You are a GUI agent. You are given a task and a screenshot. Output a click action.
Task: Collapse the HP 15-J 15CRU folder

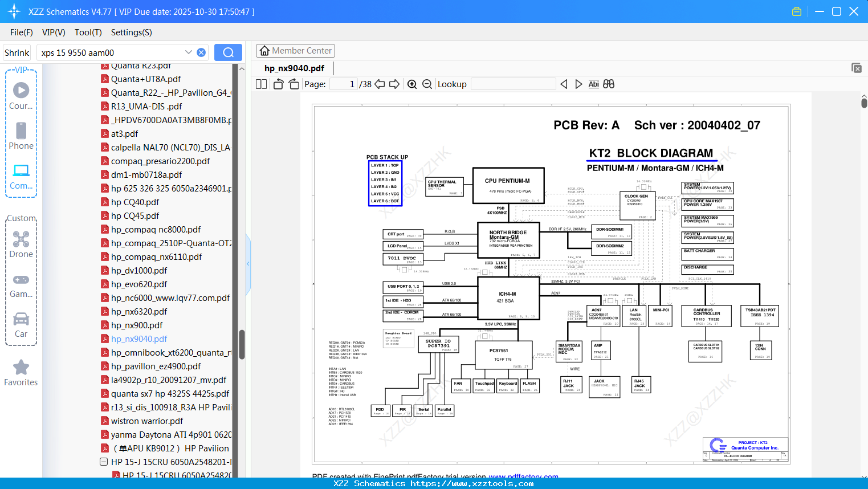coord(104,462)
